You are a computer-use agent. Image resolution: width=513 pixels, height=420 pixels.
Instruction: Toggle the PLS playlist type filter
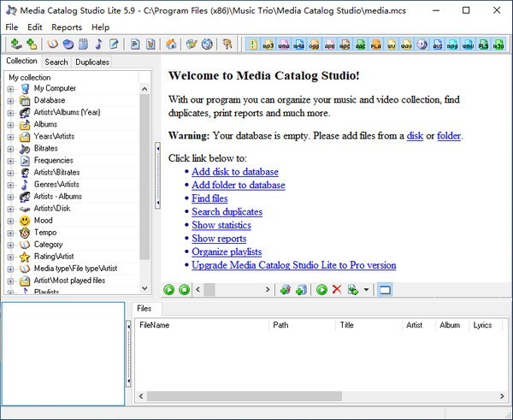484,44
